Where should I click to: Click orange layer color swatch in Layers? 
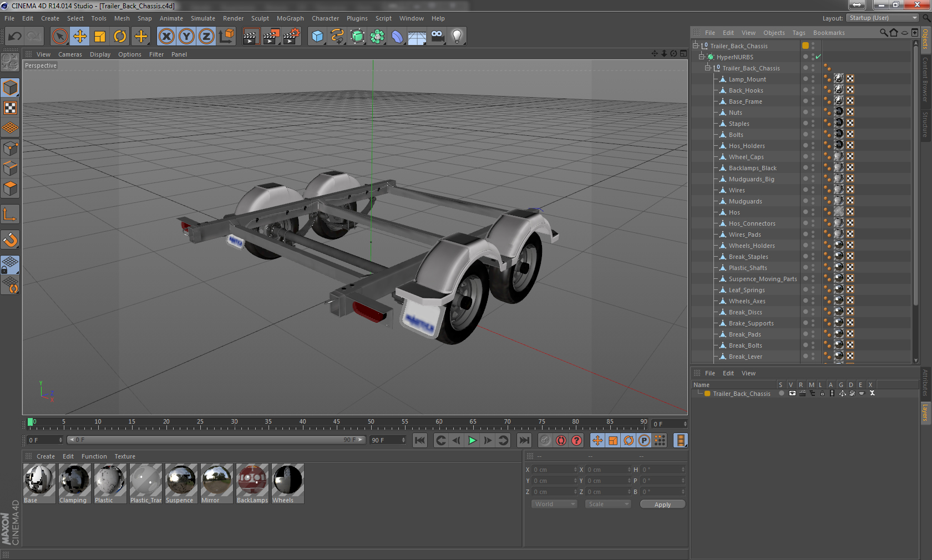pyautogui.click(x=707, y=394)
